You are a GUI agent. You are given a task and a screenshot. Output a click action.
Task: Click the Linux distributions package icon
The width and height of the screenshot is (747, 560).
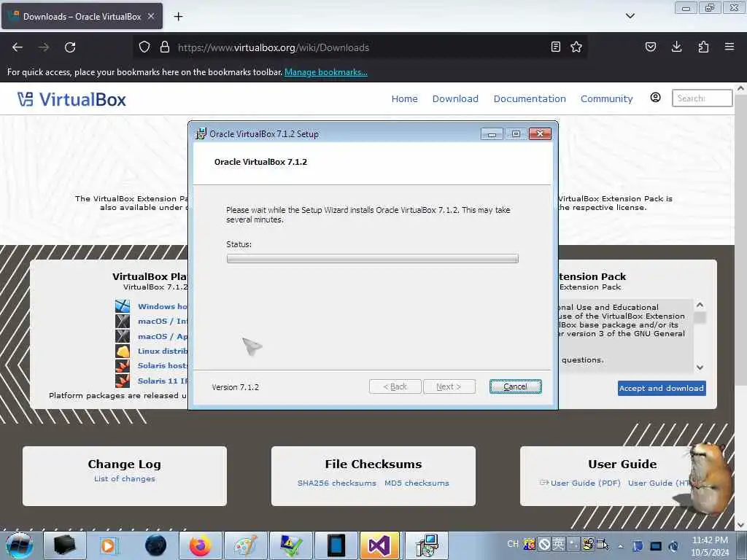[x=123, y=351]
